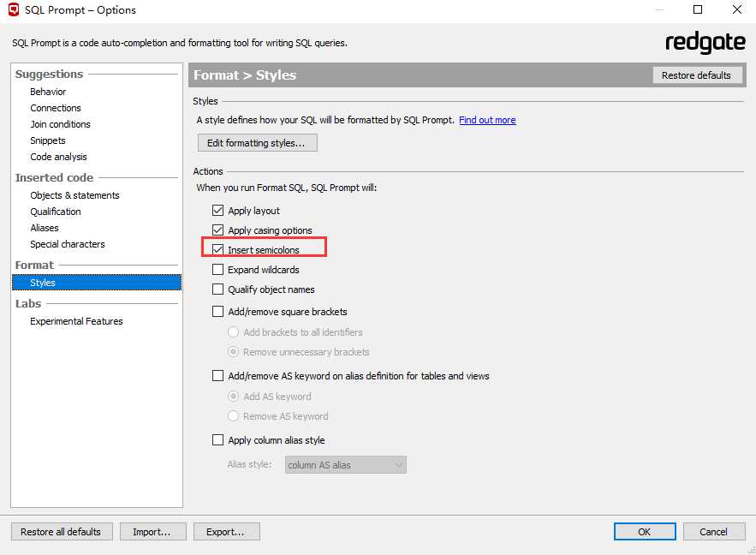The height and width of the screenshot is (555, 756).
Task: Click the Suggestions section heading
Action: tap(49, 75)
